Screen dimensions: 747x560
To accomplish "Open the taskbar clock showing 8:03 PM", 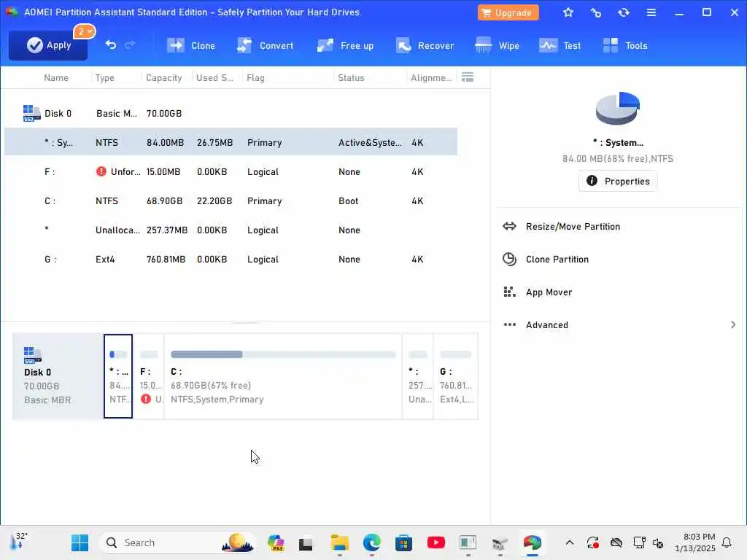I will tap(694, 542).
